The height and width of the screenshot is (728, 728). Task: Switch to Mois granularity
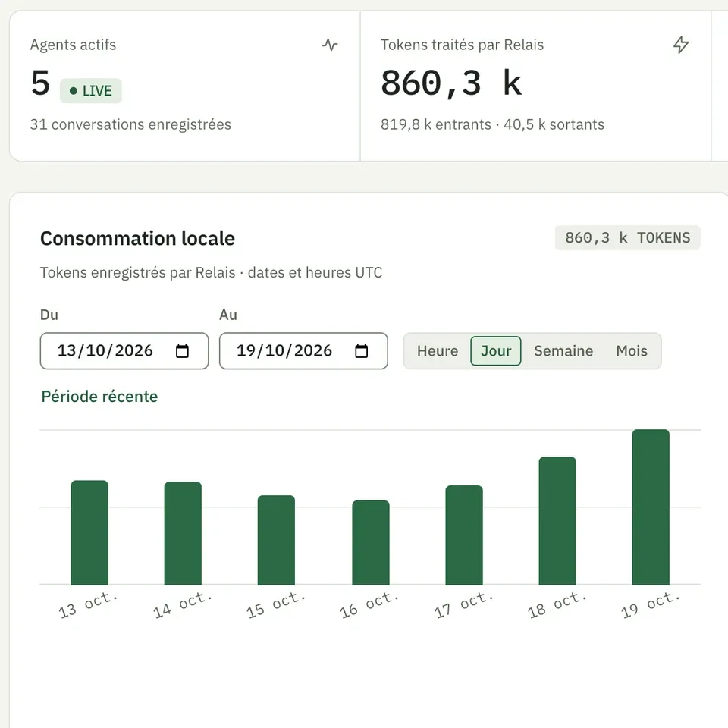click(x=632, y=351)
